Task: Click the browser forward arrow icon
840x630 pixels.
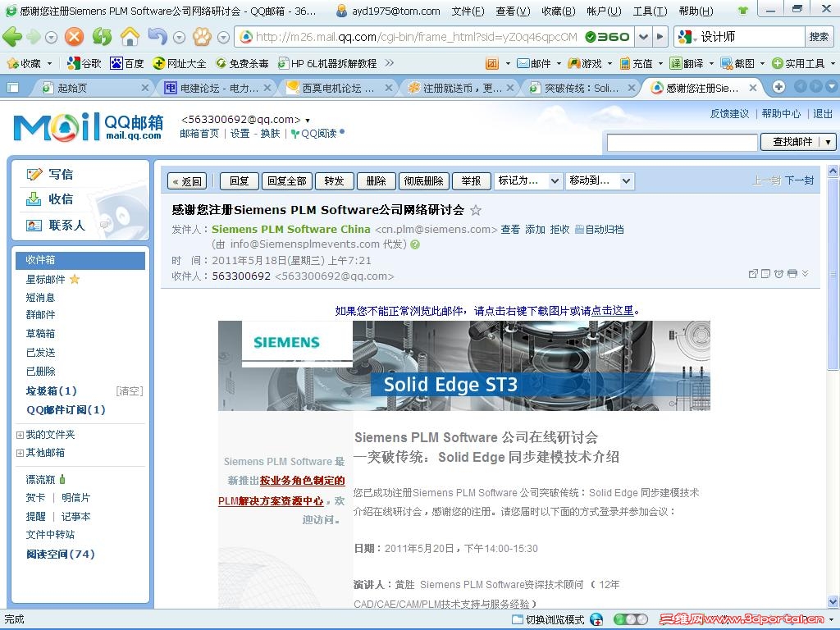Action: tap(34, 37)
